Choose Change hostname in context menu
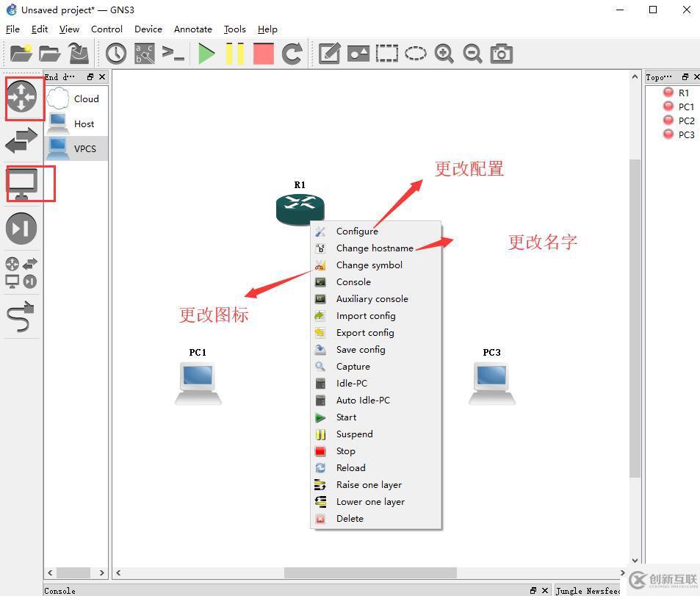 tap(376, 248)
